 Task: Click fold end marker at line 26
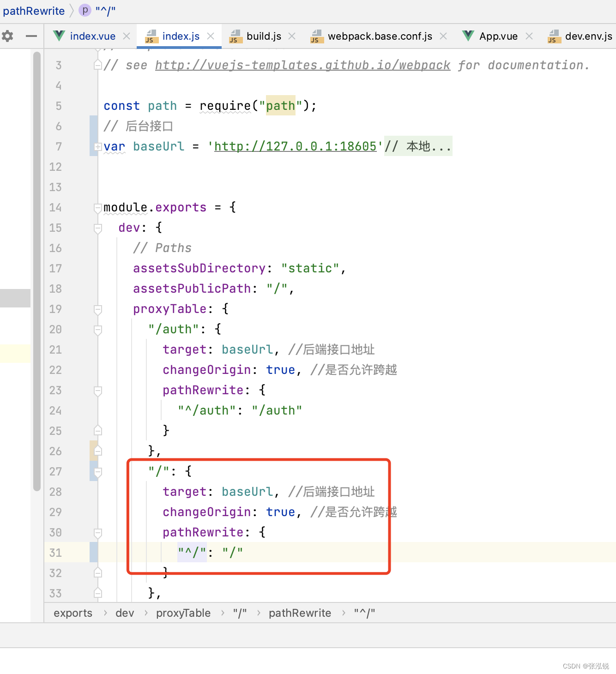97,451
